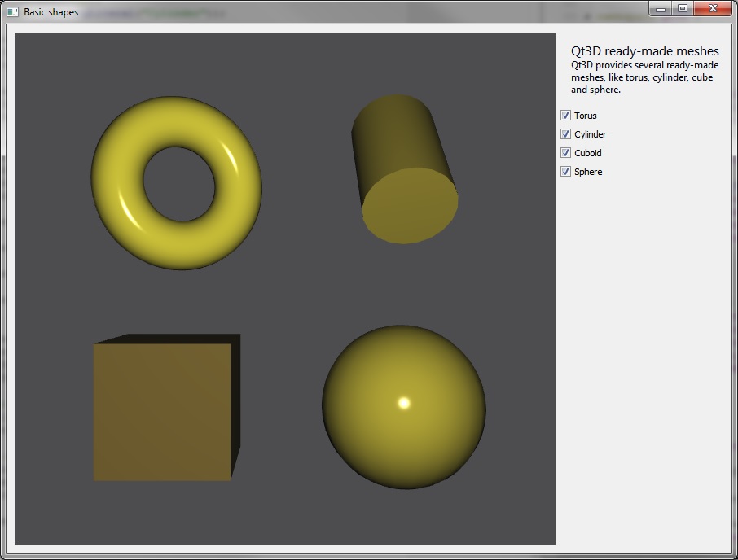Click the Sphere label text

click(590, 171)
